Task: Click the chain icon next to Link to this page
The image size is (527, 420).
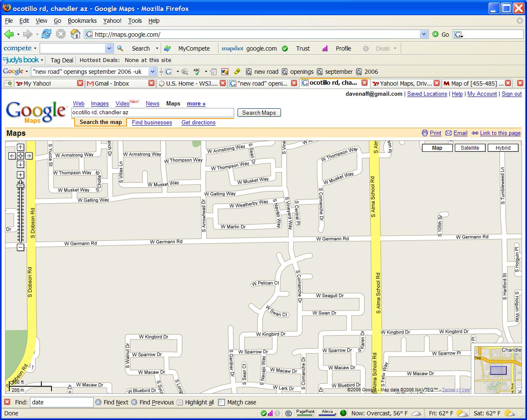Action: (475, 133)
